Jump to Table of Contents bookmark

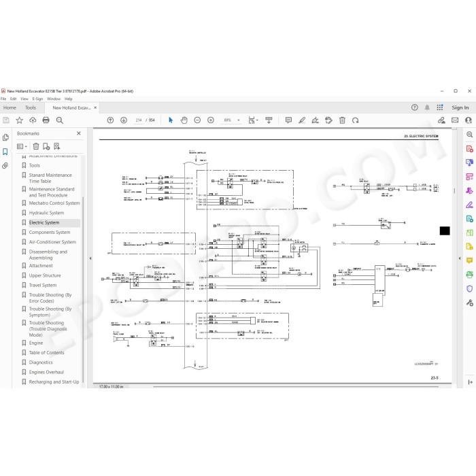(46, 352)
